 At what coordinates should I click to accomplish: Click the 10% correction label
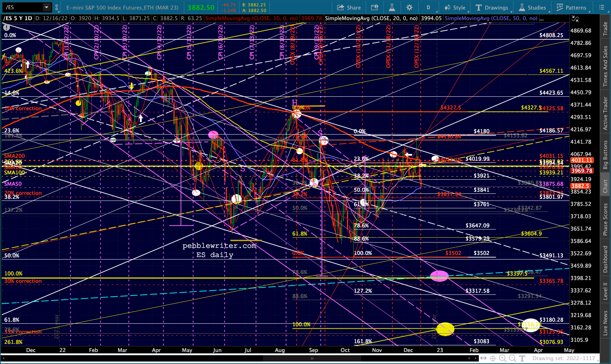tap(23, 108)
